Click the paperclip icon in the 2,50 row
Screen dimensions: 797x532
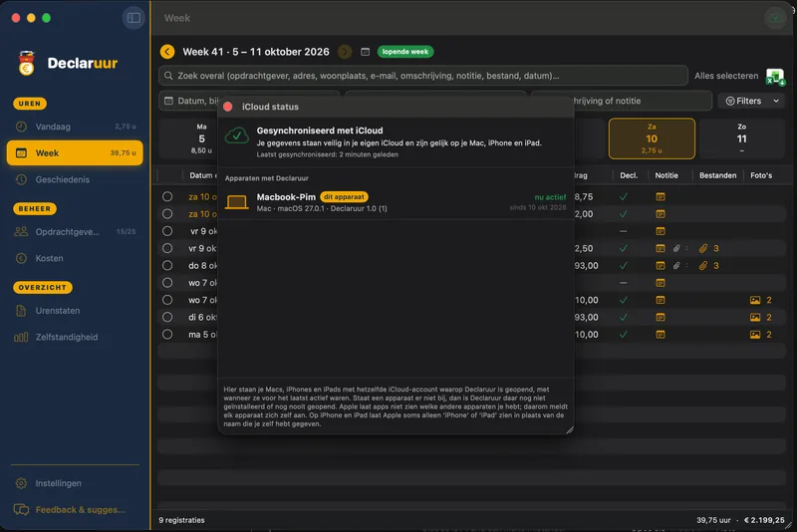point(676,248)
